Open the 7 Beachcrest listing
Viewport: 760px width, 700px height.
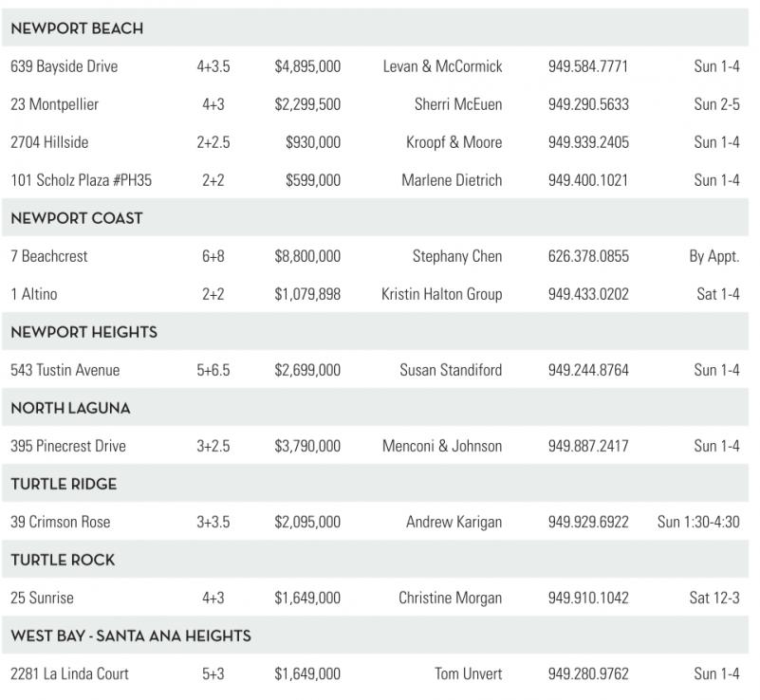point(49,256)
